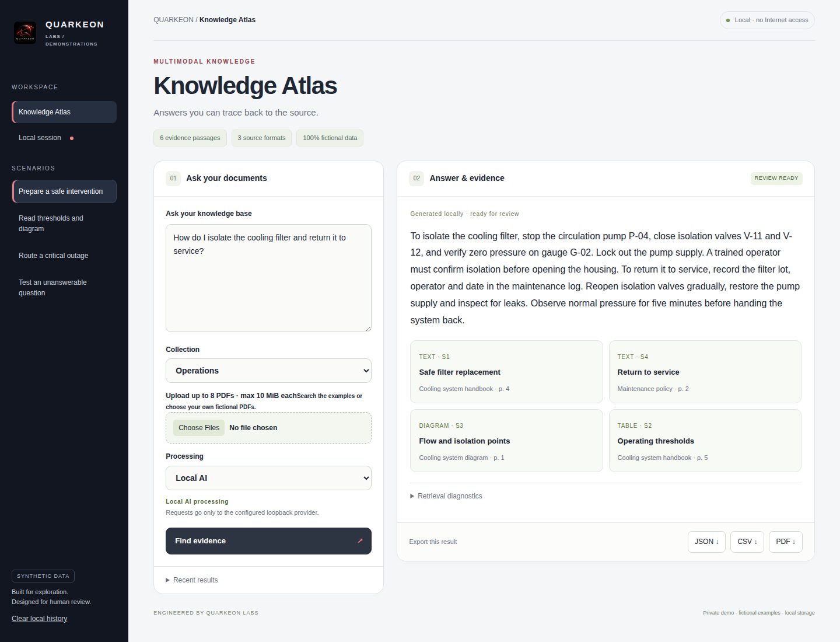Export result as CSV
The width and height of the screenshot is (840, 642).
747,542
